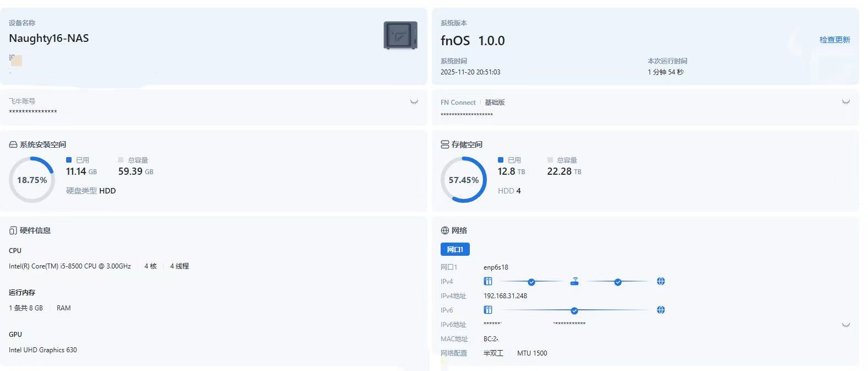Click the 本次运行时间 label
Screen dimensions: 868x371
(x=668, y=61)
